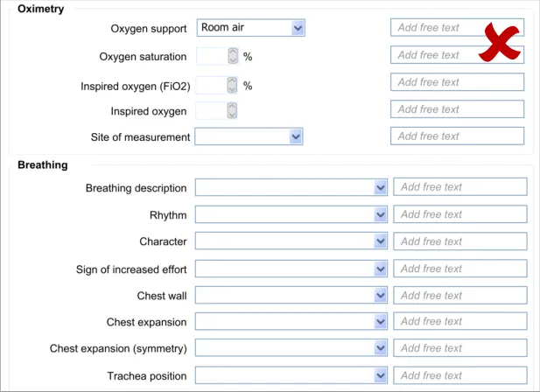The image size is (540, 392).
Task: Expand the Chest expansion dropdown
Action: (x=291, y=322)
